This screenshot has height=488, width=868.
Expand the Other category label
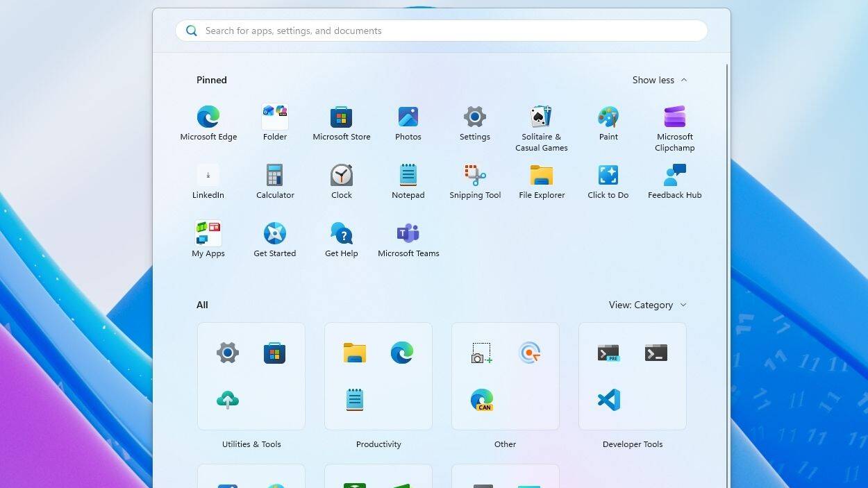click(506, 444)
